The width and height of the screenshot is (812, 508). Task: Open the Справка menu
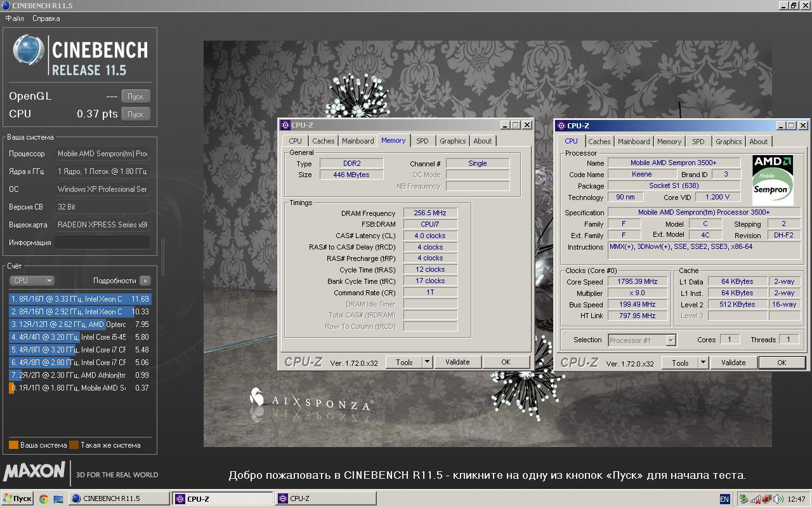pyautogui.click(x=46, y=18)
